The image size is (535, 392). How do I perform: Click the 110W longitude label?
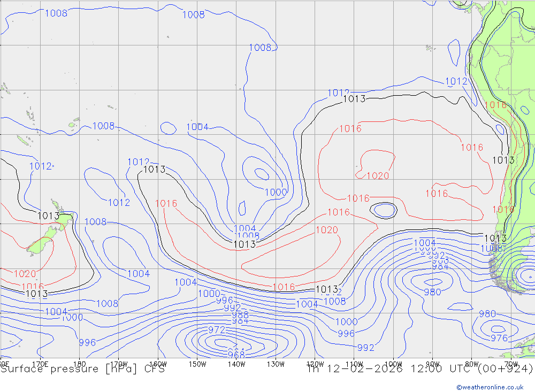pos(354,364)
